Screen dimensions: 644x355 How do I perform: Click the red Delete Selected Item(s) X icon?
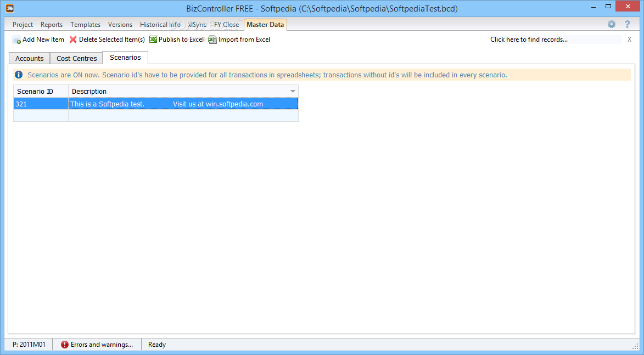[x=73, y=40]
